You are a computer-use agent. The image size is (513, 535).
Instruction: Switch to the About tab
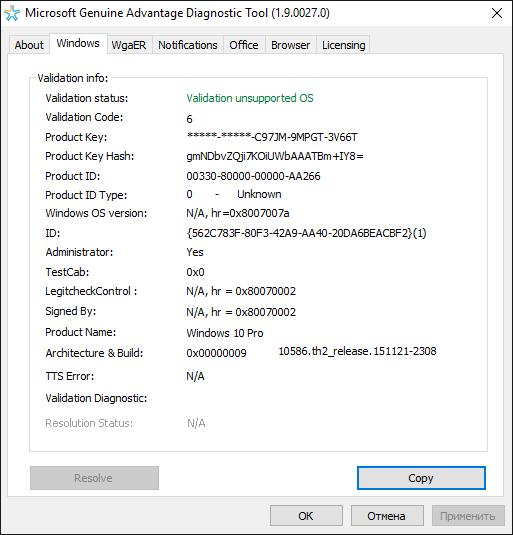[29, 45]
